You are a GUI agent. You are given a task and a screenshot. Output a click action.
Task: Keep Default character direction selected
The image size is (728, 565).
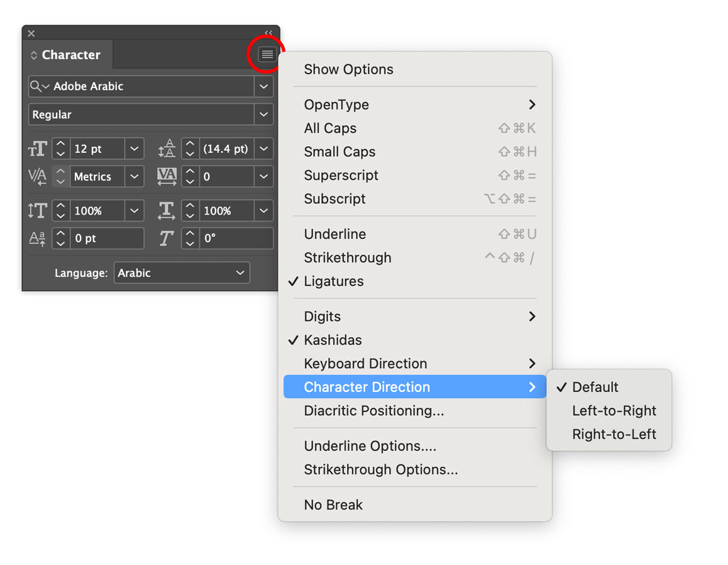[x=595, y=387]
